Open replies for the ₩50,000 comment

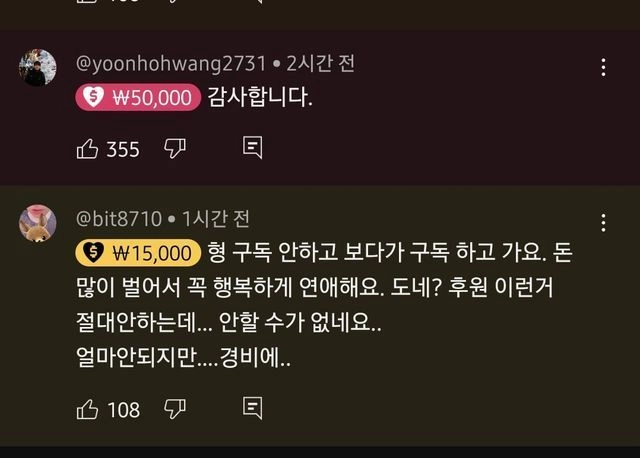[252, 148]
